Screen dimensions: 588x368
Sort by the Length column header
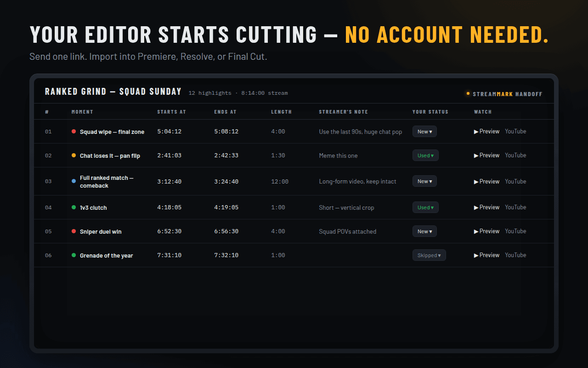coord(281,112)
